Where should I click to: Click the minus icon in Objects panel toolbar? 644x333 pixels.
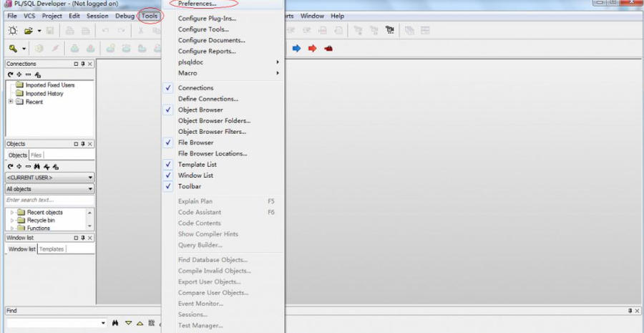click(x=28, y=166)
